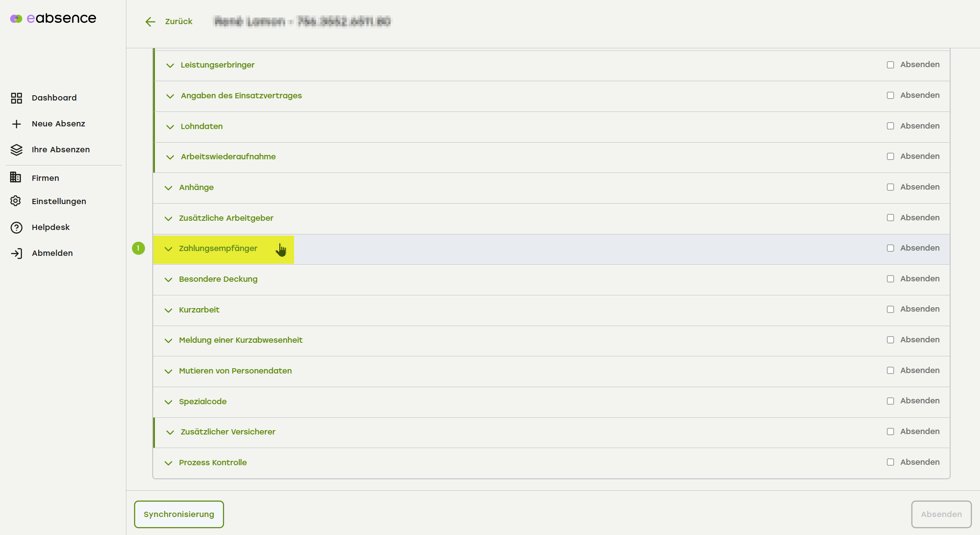Screen dimensions: 980x535
Task: Open the Spezialcode accordion section
Action: tap(203, 402)
